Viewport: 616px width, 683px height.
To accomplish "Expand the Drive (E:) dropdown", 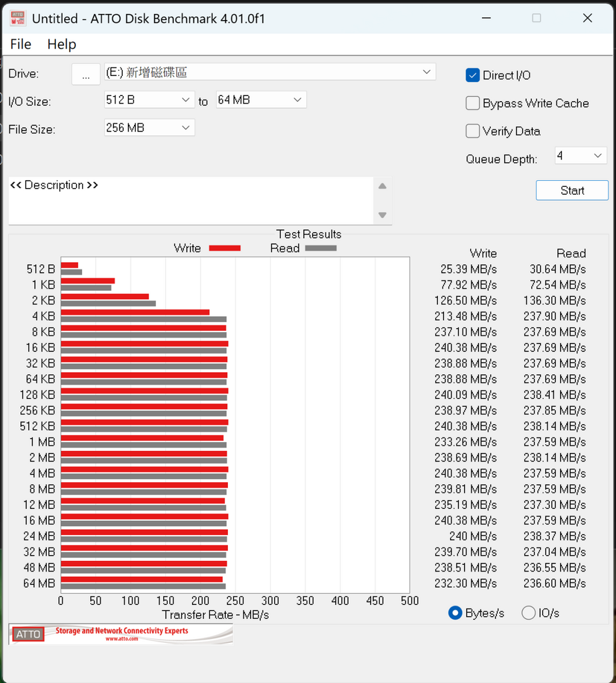I will (x=270, y=72).
